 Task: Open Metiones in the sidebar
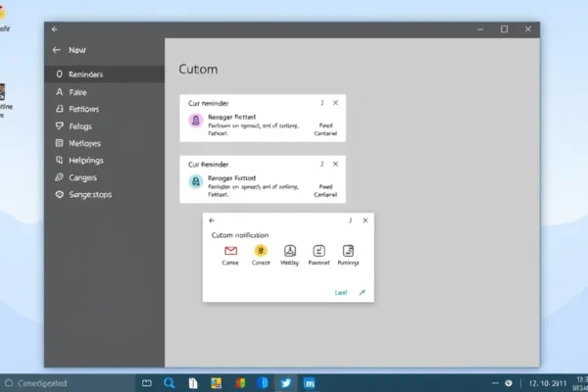[104, 143]
